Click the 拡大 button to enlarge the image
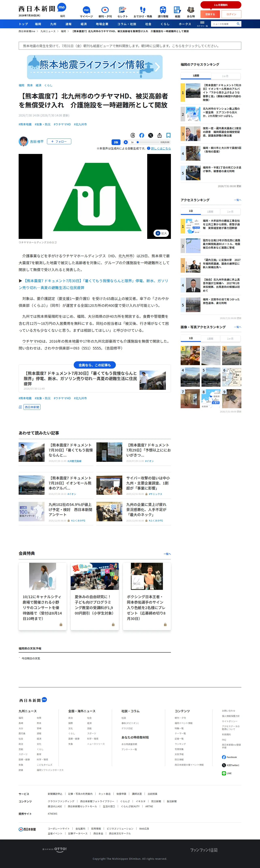Image resolution: width=260 pixels, height=868 pixels. (x=161, y=233)
